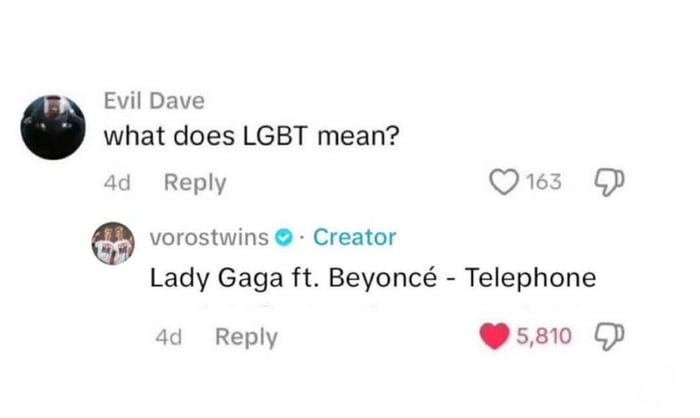Open the vorostwins profile picture
Viewport: 700px width, 418px height.
tap(114, 246)
